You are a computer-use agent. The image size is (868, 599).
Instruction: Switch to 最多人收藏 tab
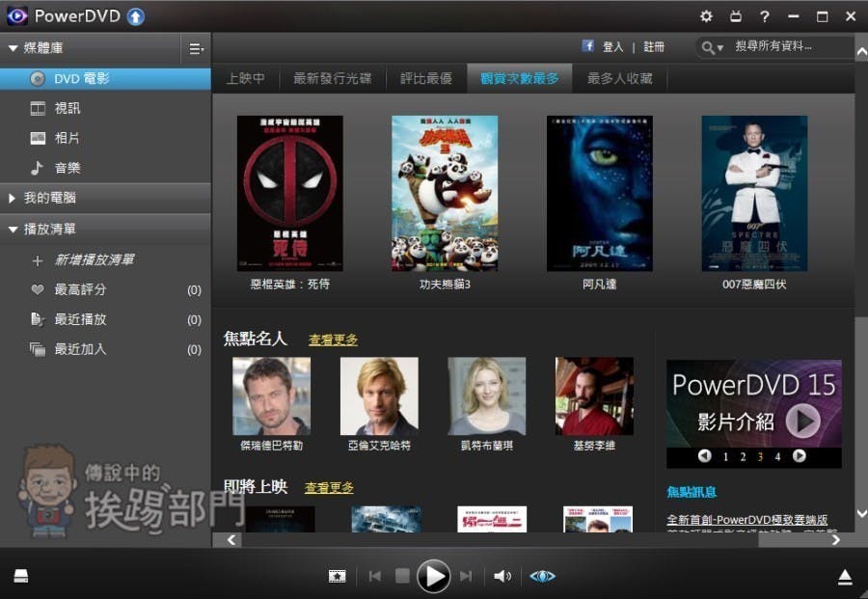[x=620, y=78]
